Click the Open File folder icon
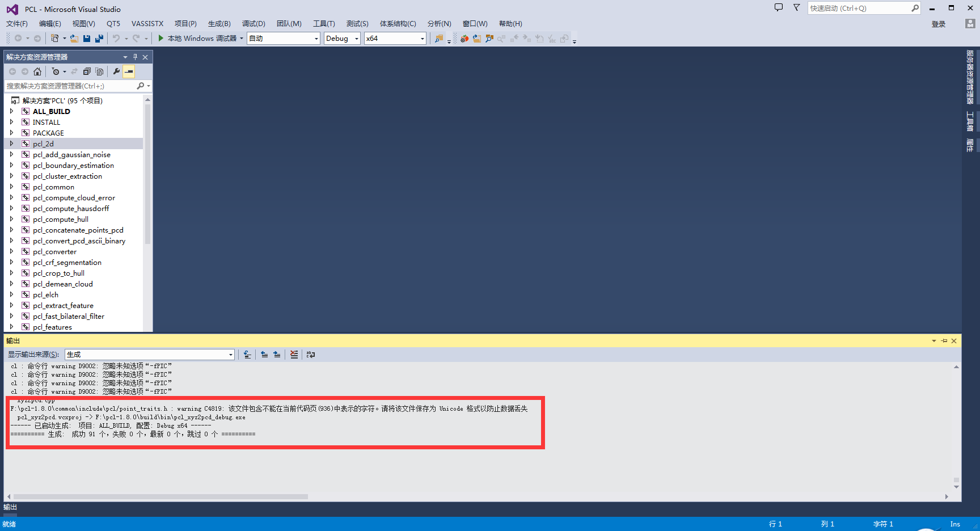980x531 pixels. click(74, 38)
